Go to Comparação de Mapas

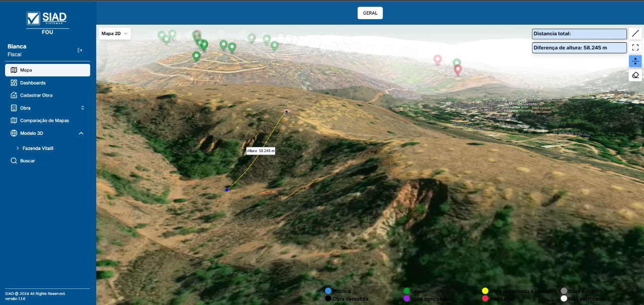click(44, 120)
